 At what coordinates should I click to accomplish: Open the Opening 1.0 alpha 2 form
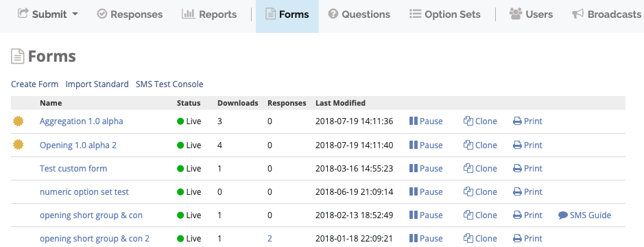(x=78, y=145)
